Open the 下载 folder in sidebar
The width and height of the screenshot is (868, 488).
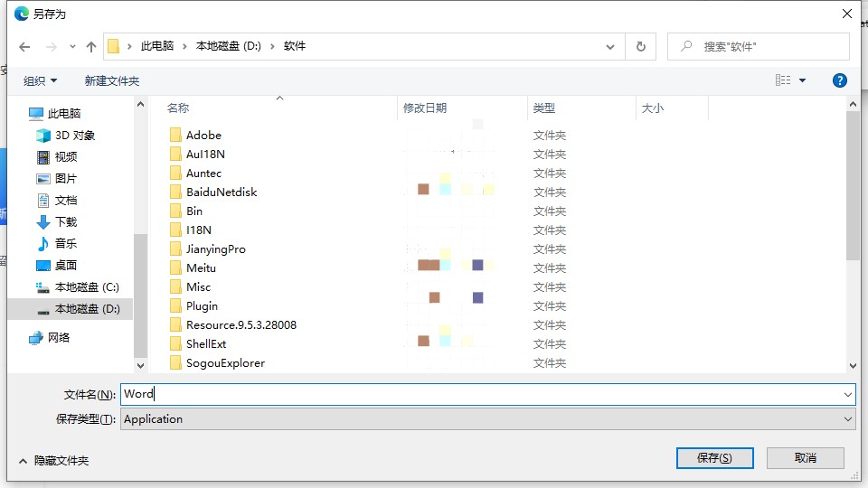coord(66,221)
